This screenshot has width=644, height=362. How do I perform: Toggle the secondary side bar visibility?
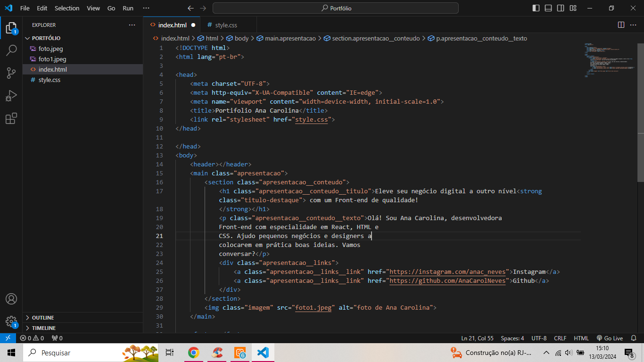tap(561, 8)
